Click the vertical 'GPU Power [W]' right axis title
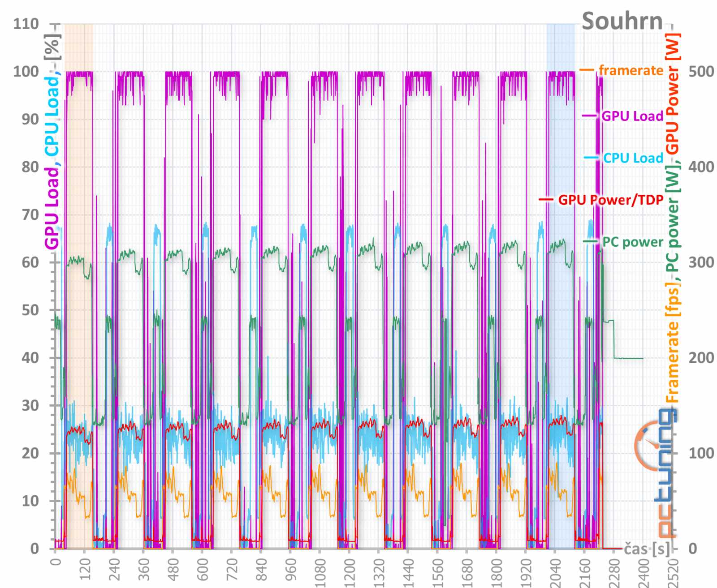 coord(672,94)
